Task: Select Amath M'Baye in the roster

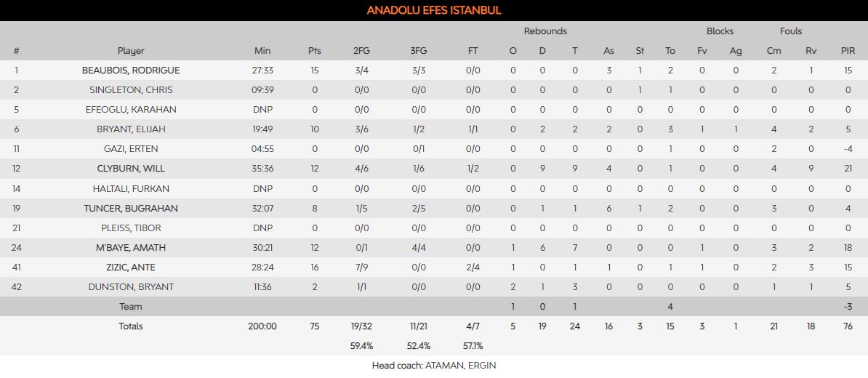Action: (x=131, y=248)
